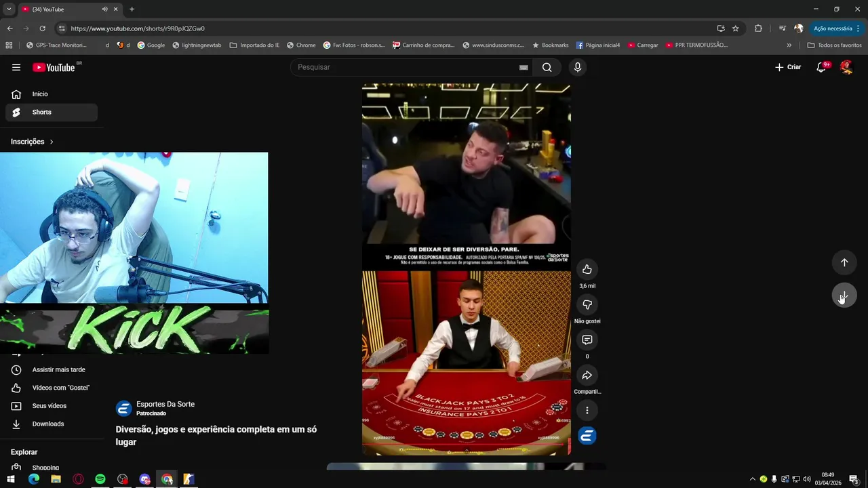Image resolution: width=868 pixels, height=488 pixels.
Task: Open Microsoft Edge from the taskbar
Action: pyautogui.click(x=34, y=479)
